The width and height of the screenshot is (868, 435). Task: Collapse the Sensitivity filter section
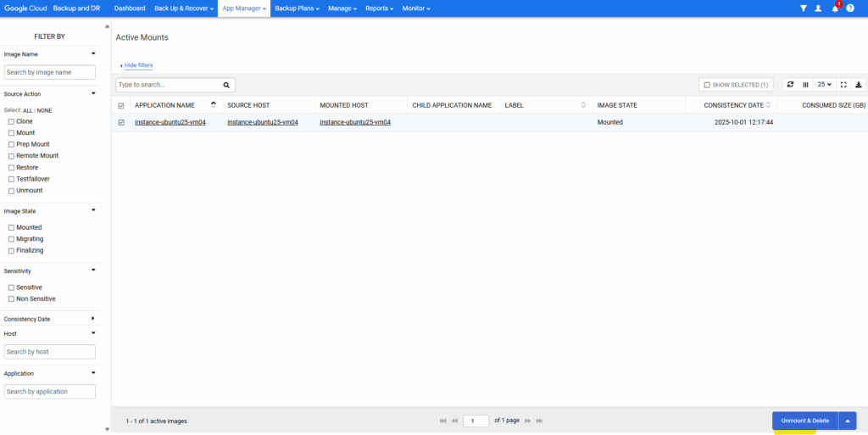point(93,270)
